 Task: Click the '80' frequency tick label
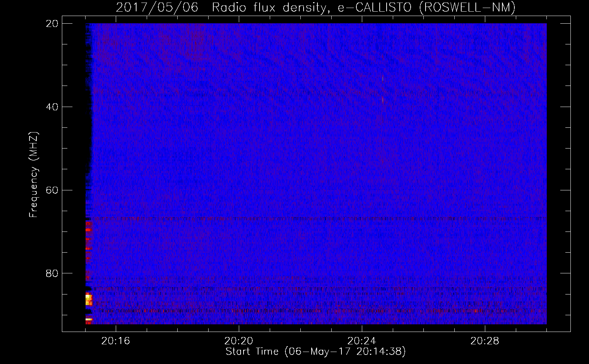point(52,273)
